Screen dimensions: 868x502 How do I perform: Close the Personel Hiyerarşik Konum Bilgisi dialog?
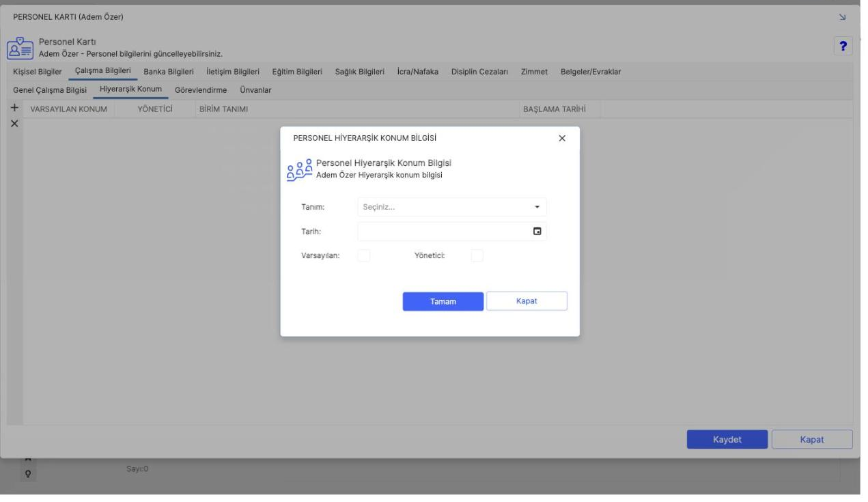[x=562, y=138]
